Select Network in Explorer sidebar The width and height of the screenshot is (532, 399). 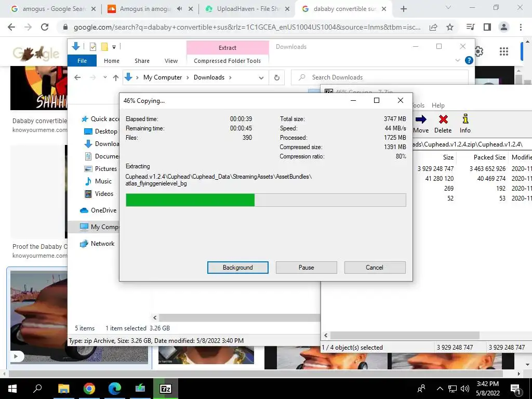click(x=97, y=244)
